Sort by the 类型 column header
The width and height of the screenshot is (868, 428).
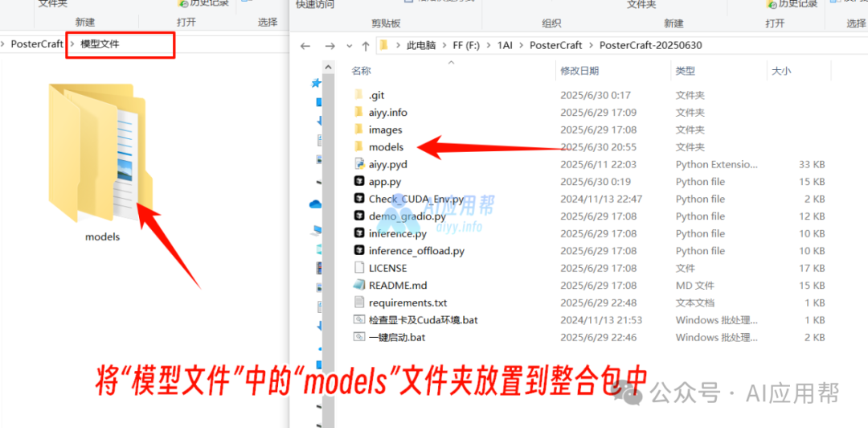(x=686, y=71)
